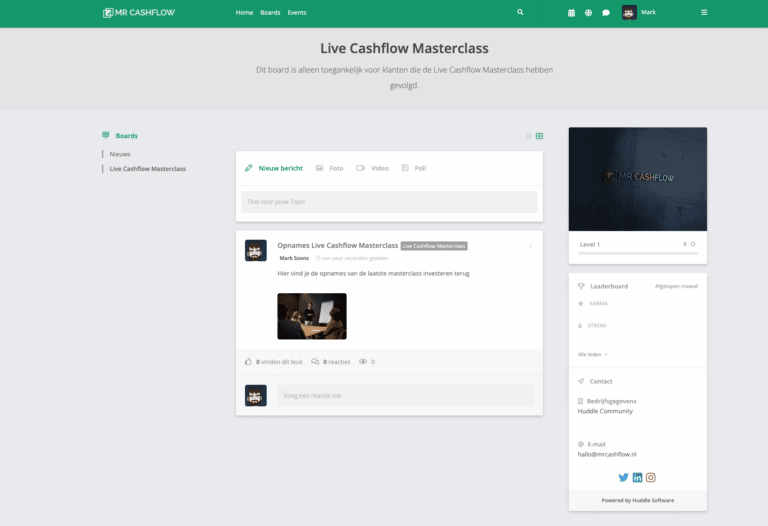
Task: Click the Poll icon
Action: (x=405, y=168)
